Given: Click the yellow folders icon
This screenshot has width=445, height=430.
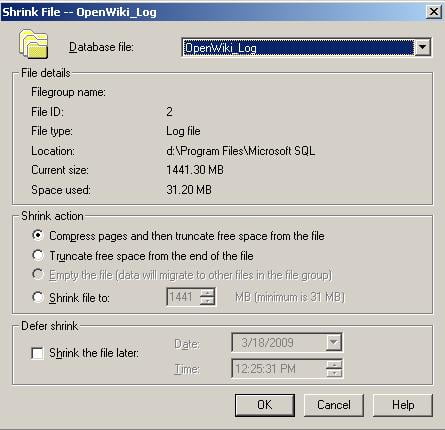Looking at the screenshot, I should pos(33,44).
